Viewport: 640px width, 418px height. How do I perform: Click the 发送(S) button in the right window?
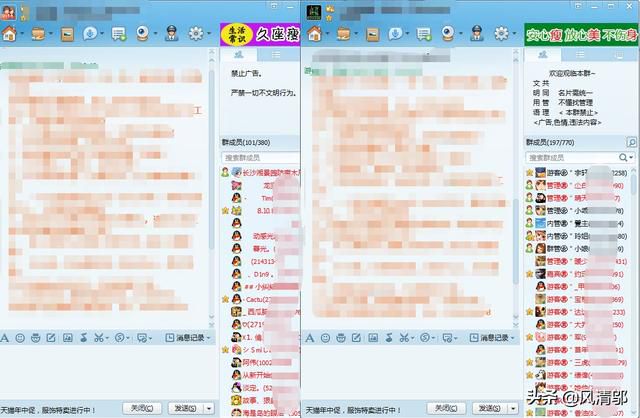[x=490, y=408]
